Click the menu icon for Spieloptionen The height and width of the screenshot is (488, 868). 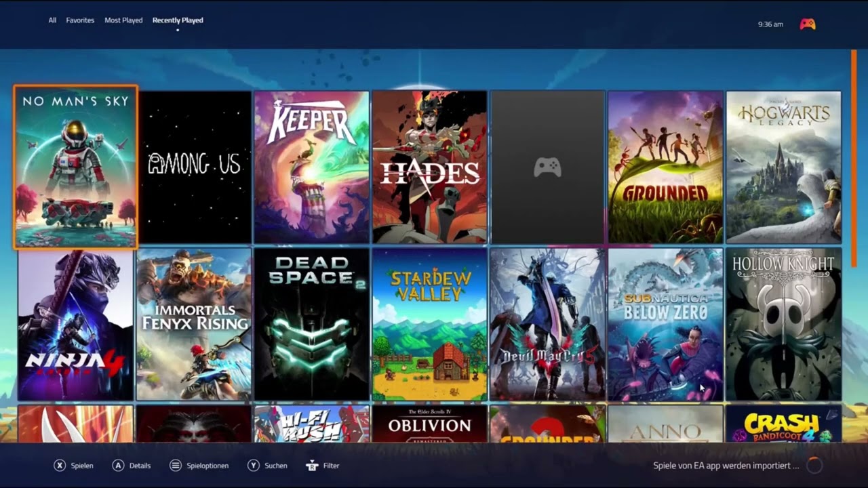(x=176, y=466)
